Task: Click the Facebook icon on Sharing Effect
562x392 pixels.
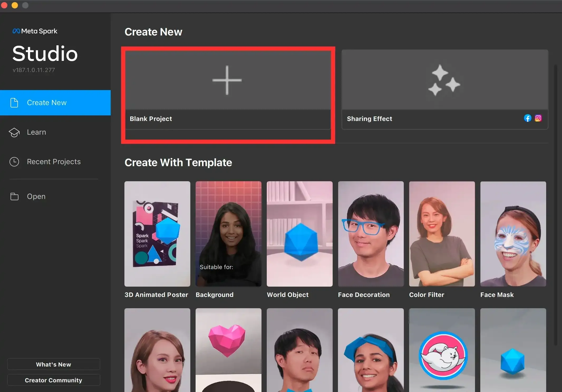Action: (x=527, y=118)
